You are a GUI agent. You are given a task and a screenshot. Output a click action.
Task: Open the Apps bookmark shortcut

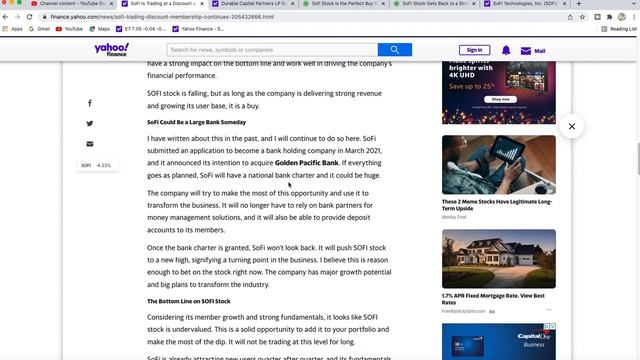point(12,29)
